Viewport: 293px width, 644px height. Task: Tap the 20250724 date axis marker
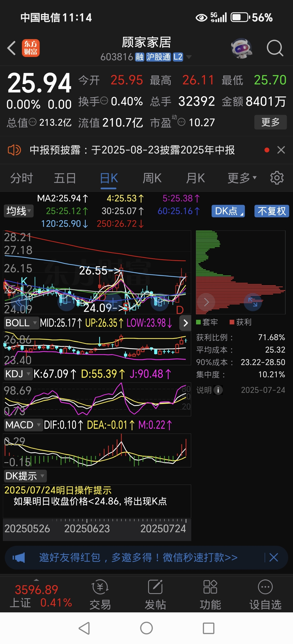[163, 529]
